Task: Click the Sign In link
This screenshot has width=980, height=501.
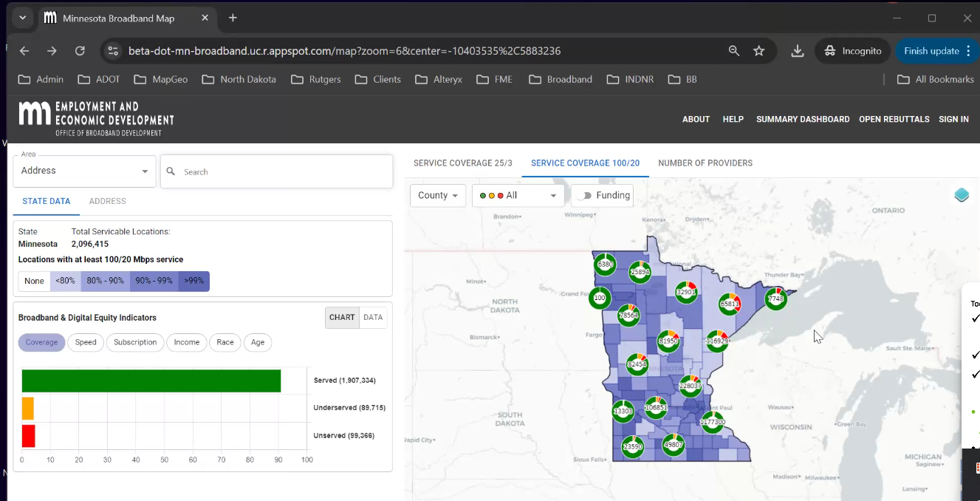Action: pyautogui.click(x=953, y=119)
